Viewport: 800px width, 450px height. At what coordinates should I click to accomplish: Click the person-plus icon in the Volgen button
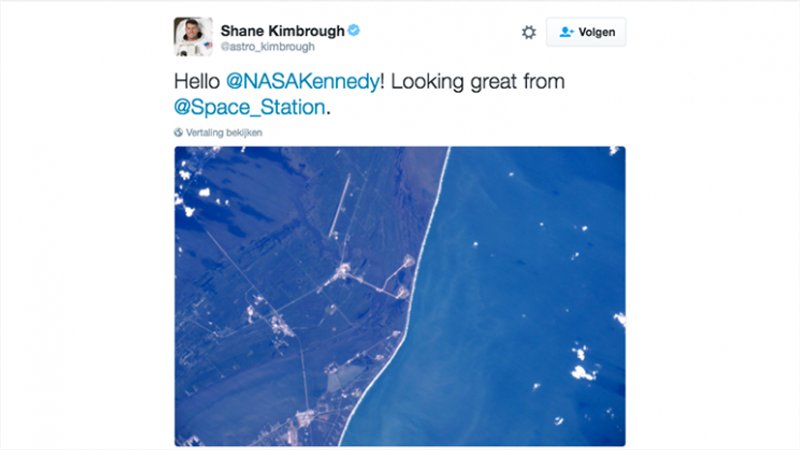[x=566, y=32]
